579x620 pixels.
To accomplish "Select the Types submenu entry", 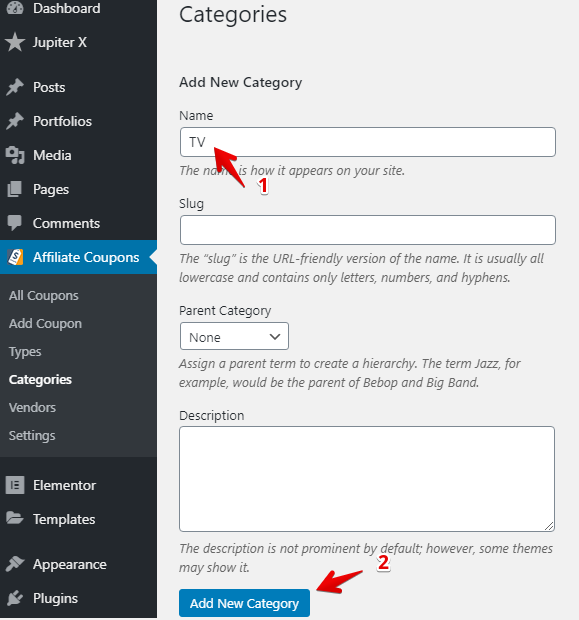I will coord(25,352).
